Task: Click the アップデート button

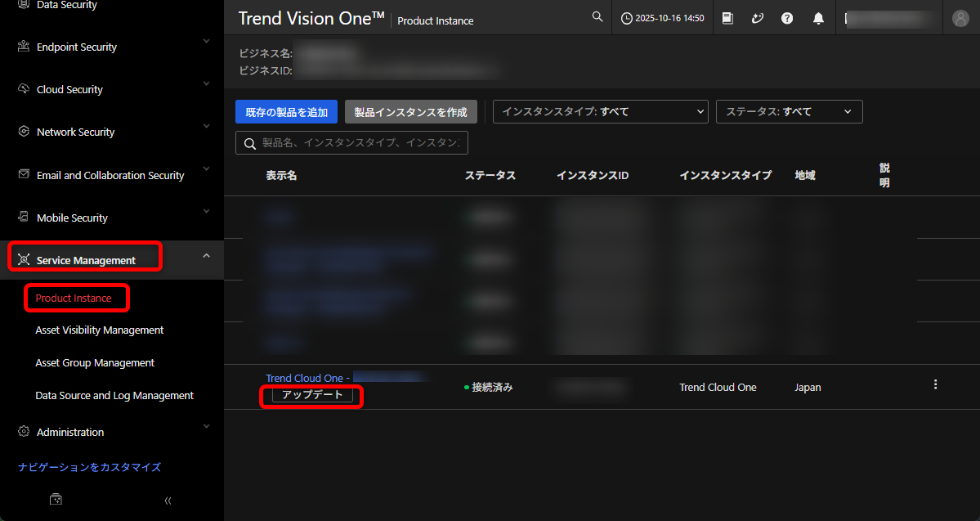Action: [x=312, y=395]
